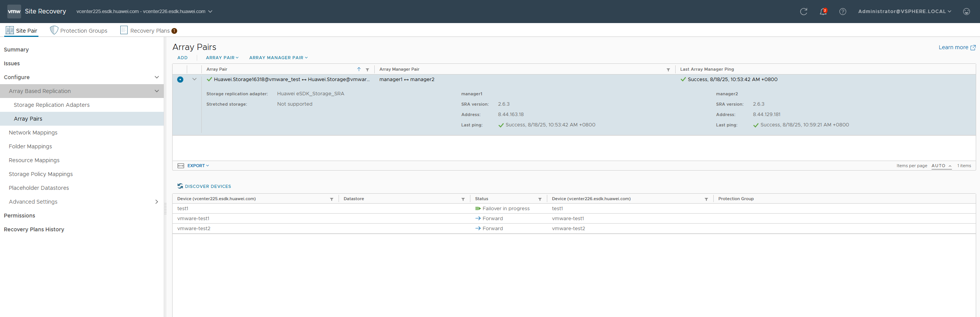The height and width of the screenshot is (317, 980).
Task: Click the DISCOVER DEVICES button
Action: pyautogui.click(x=204, y=186)
